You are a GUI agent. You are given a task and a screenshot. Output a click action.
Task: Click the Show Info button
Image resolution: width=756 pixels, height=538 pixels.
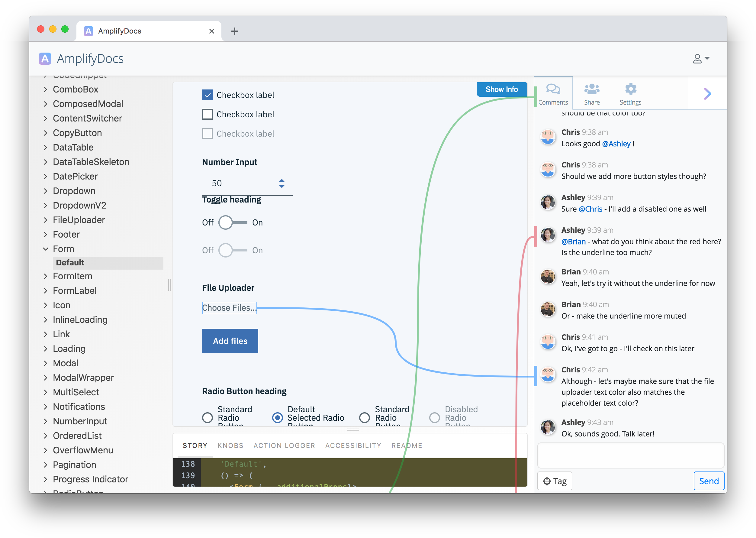(501, 89)
